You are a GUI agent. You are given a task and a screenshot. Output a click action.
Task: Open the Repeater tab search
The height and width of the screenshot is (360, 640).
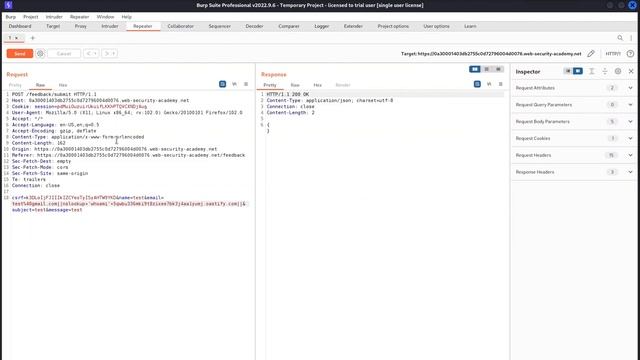[620, 38]
